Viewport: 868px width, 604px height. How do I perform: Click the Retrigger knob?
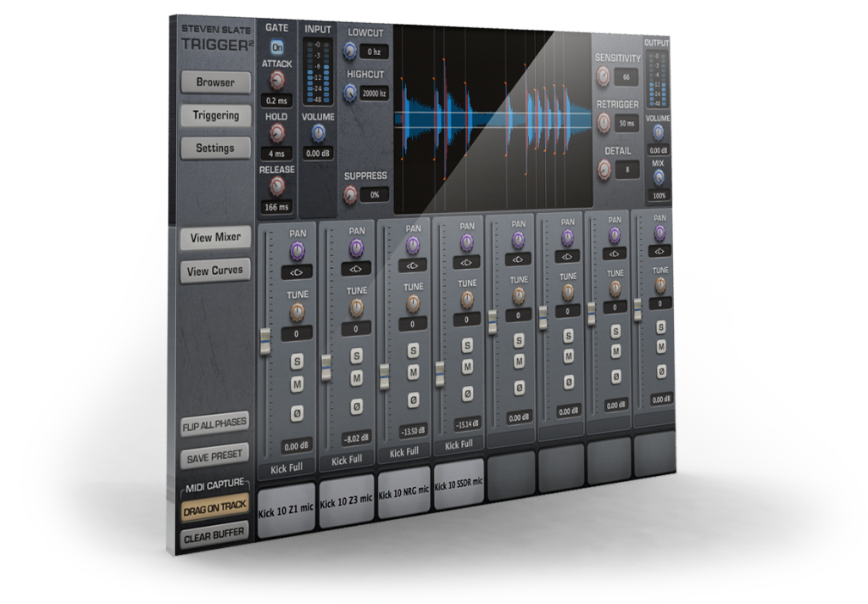click(604, 122)
